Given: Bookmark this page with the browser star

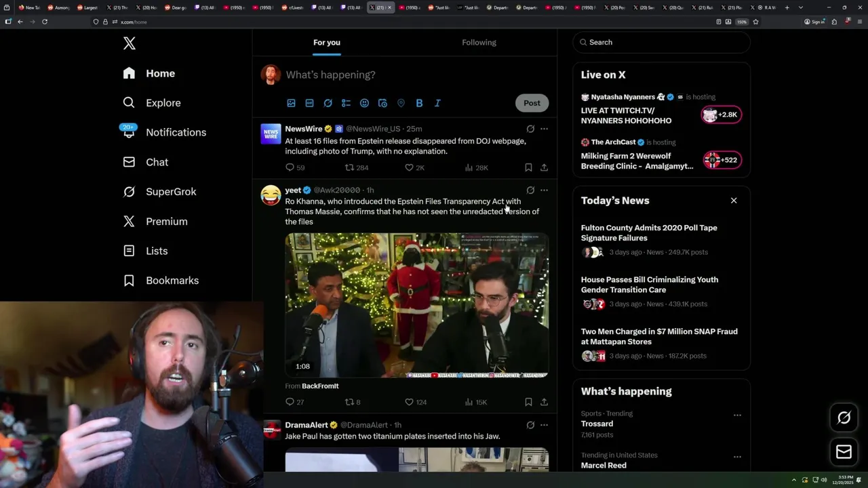Looking at the screenshot, I should coord(755,22).
